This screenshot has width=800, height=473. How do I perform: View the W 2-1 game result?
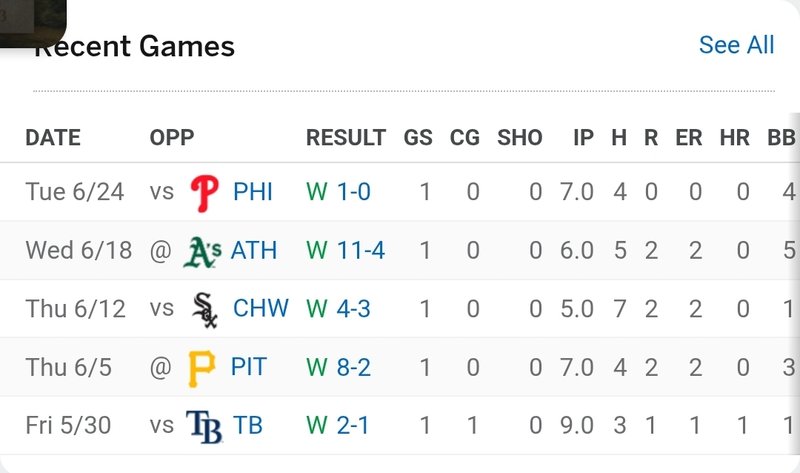tap(338, 426)
